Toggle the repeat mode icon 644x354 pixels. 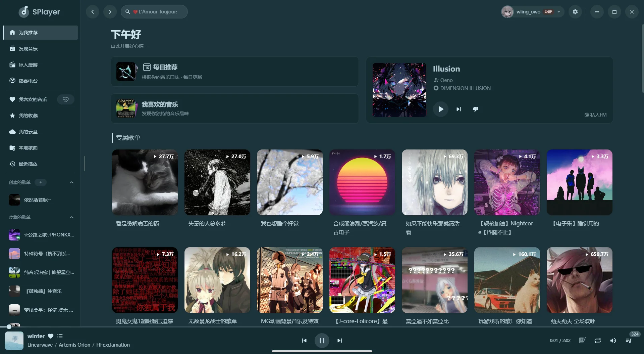pos(598,341)
